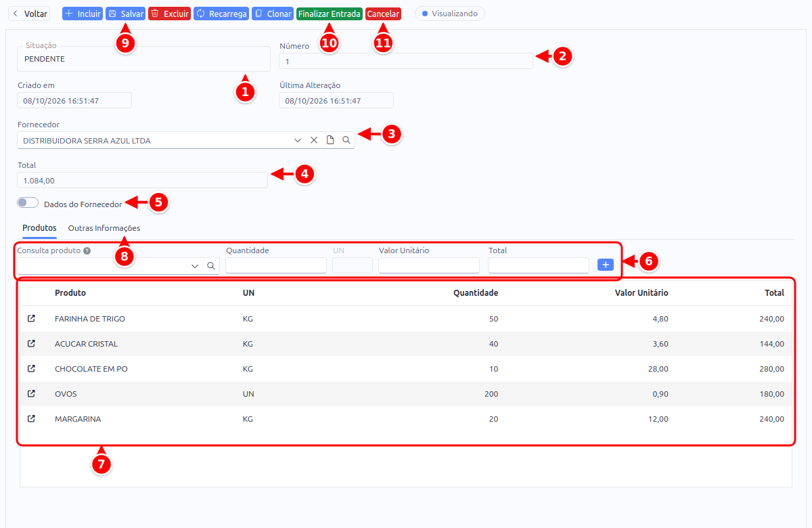Open the MARGARINA row link icon
The height and width of the screenshot is (528, 812).
point(31,418)
